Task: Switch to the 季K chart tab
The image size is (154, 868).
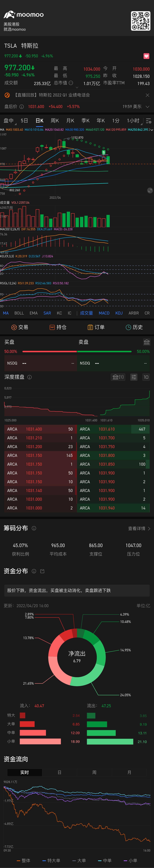Action: pos(85,121)
